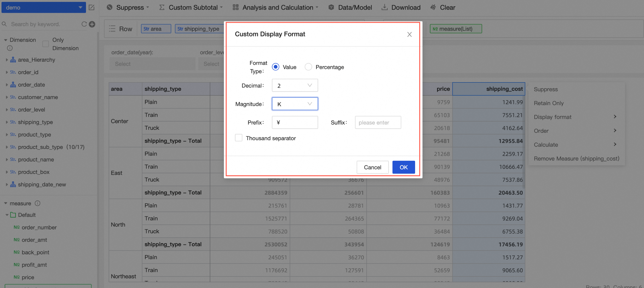The width and height of the screenshot is (644, 288).
Task: Select the profit_amt measure
Action: (x=34, y=265)
